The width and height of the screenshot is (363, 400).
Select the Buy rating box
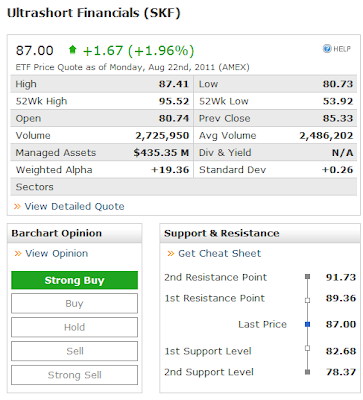point(74,304)
